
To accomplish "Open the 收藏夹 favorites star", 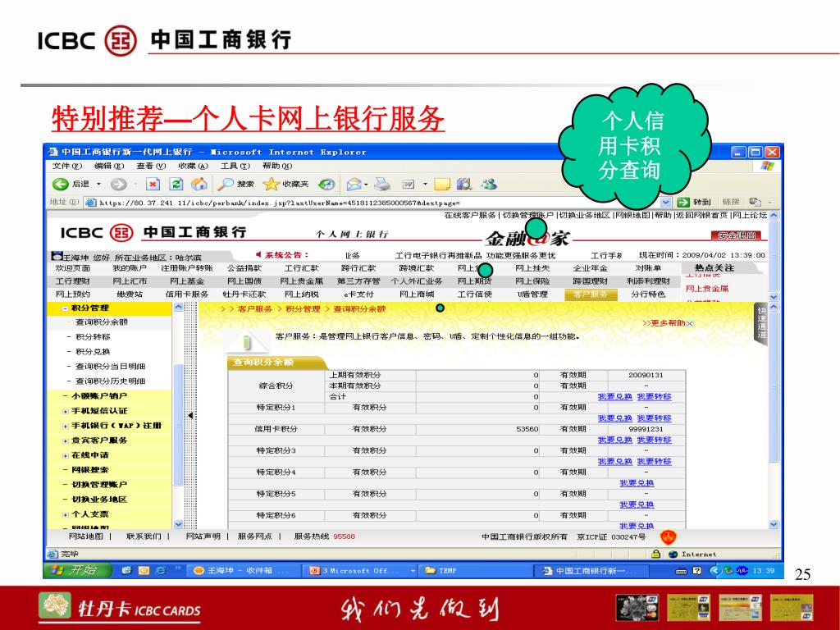I will (285, 185).
